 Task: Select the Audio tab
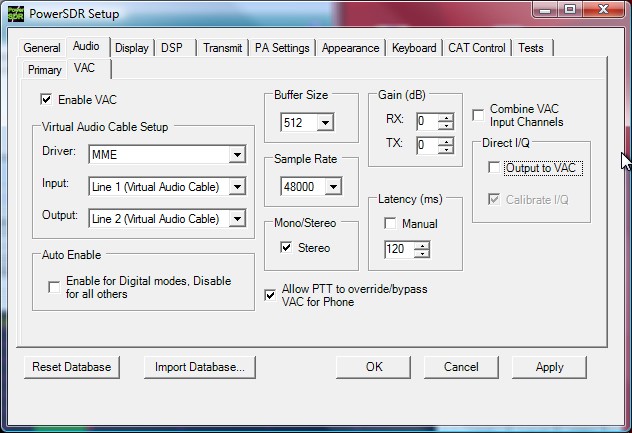coord(86,46)
